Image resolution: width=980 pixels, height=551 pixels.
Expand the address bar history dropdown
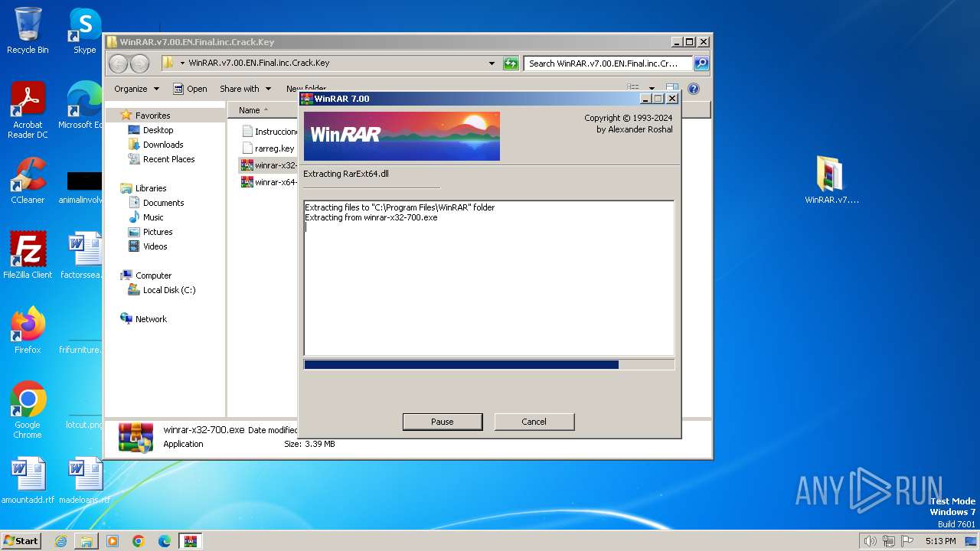(492, 64)
